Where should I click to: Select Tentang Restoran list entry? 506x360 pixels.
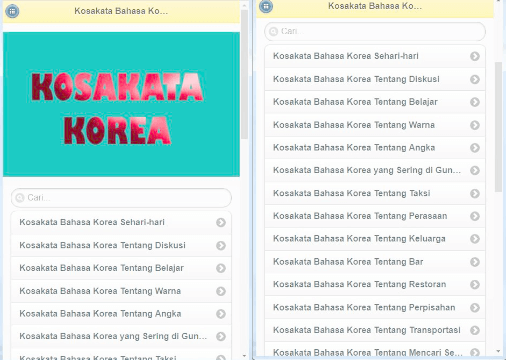(x=375, y=284)
